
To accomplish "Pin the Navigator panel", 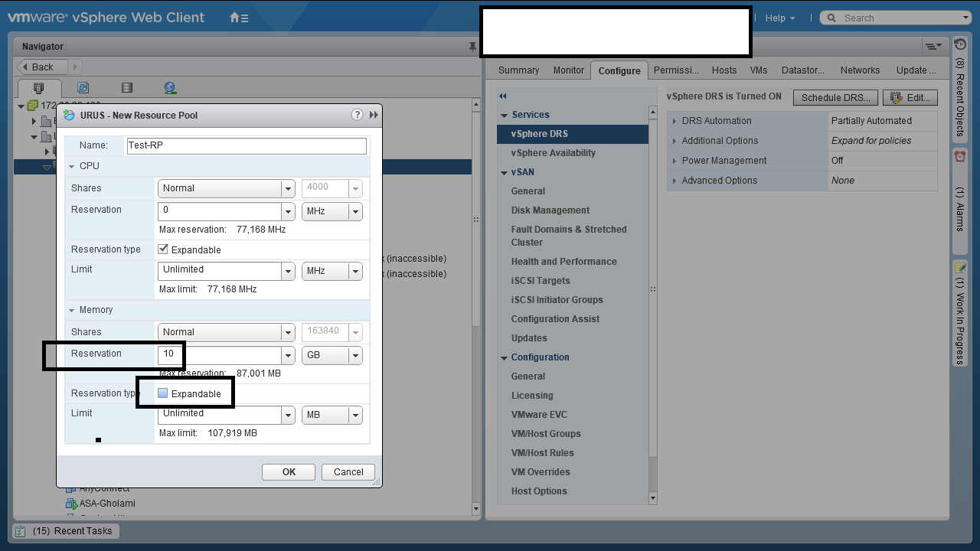I will (x=472, y=47).
